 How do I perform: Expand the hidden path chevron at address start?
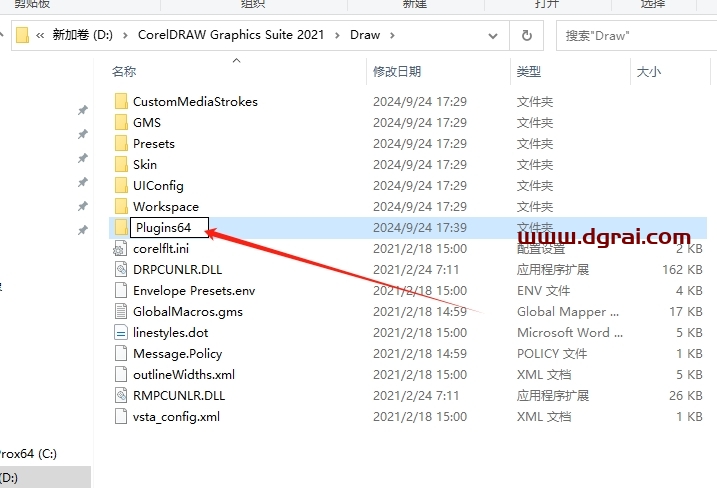tap(41, 35)
